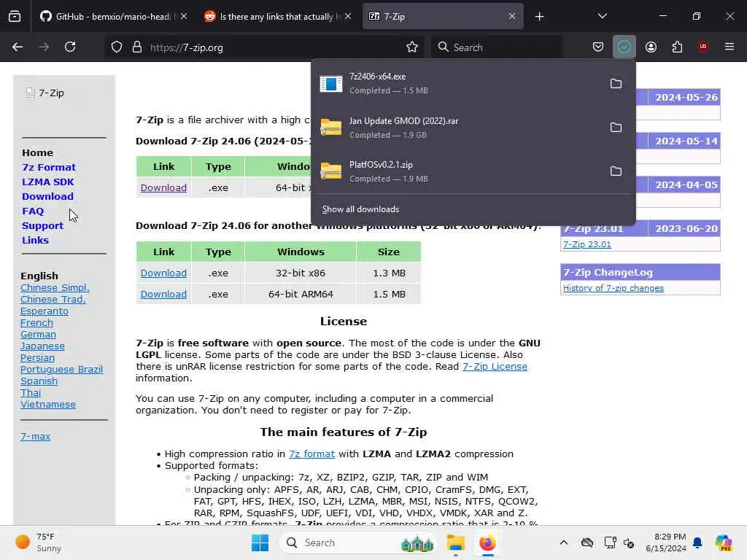Switch to the Reddit links tab
The image size is (747, 560).
pyautogui.click(x=278, y=17)
